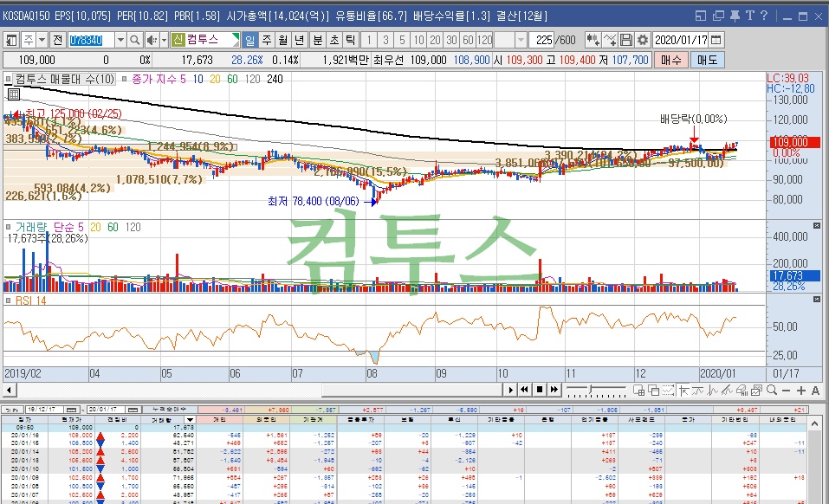Click the stock search magnifier icon

point(134,40)
